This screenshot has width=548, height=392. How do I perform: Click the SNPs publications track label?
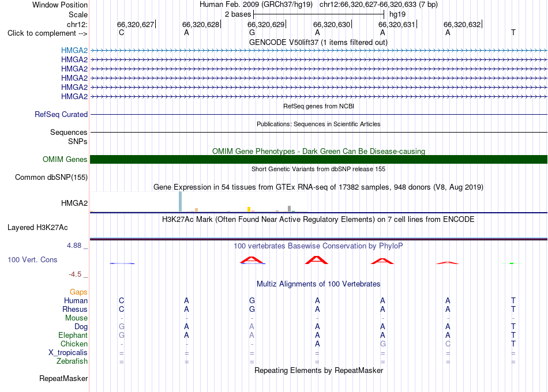[78, 141]
